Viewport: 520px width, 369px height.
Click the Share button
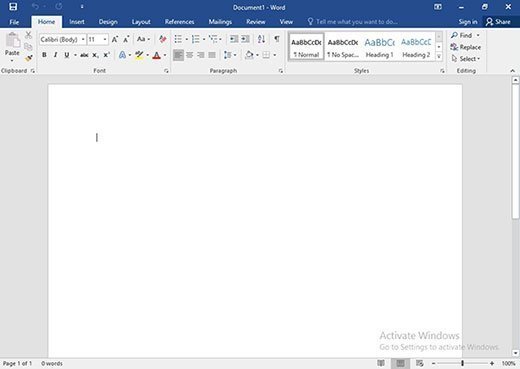[498, 22]
